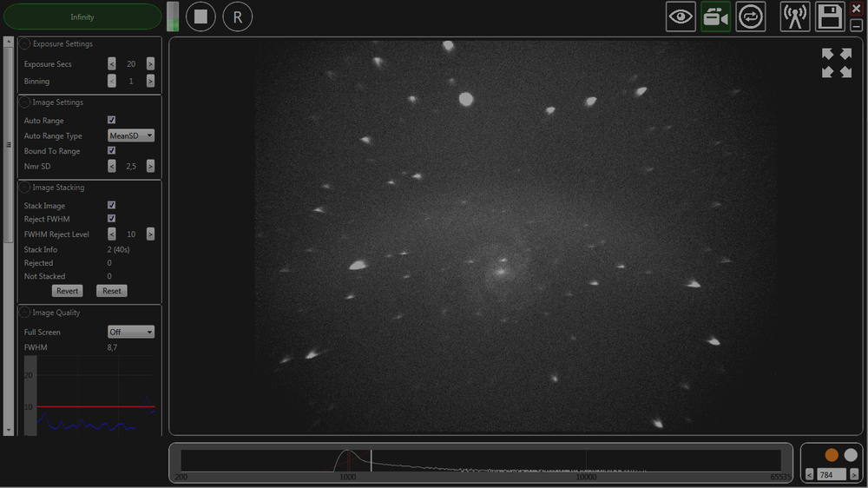The height and width of the screenshot is (488, 868).
Task: Collapse the Exposure Settings section
Action: click(24, 43)
